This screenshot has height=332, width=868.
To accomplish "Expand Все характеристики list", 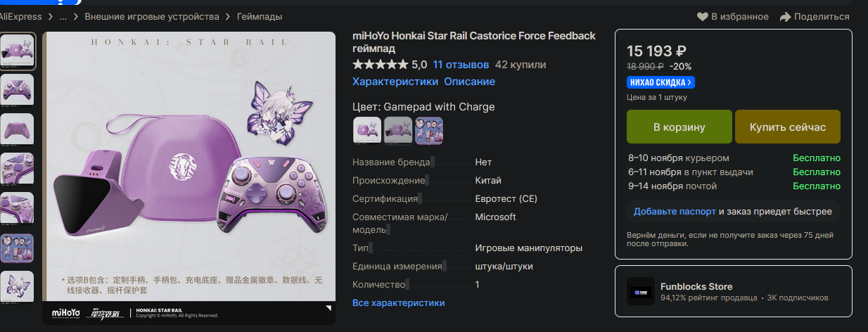I will click(x=399, y=302).
